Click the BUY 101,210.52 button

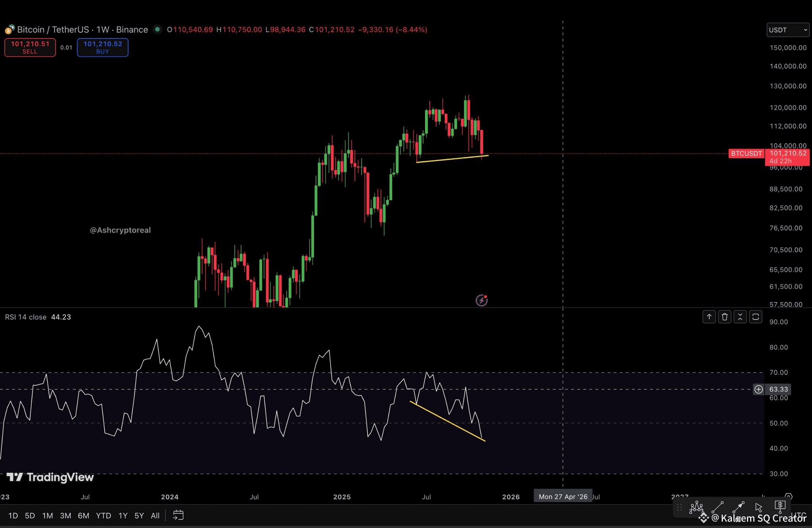(x=103, y=48)
